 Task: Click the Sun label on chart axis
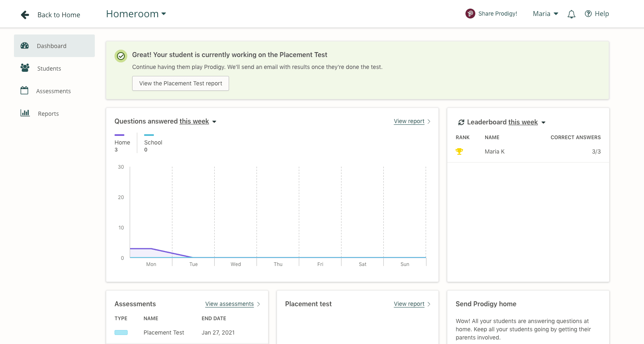point(405,264)
